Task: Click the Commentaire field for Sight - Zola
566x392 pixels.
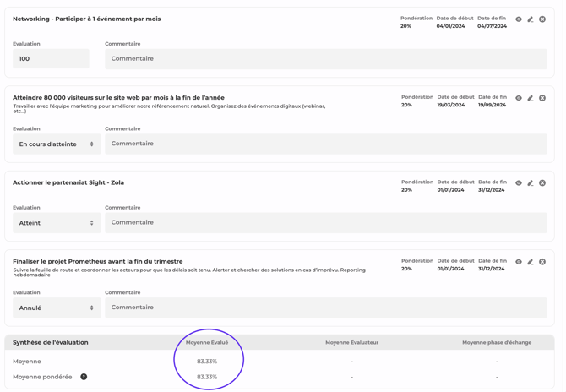Action: pyautogui.click(x=325, y=223)
